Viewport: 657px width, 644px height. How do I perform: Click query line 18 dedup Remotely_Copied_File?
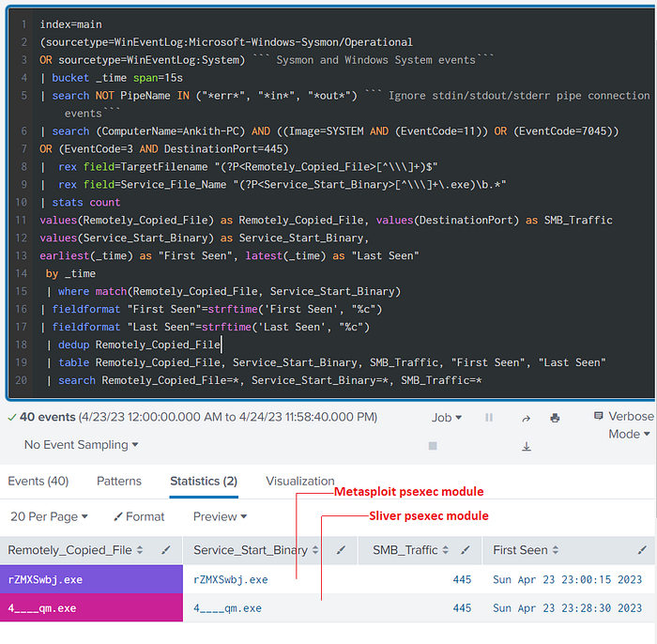tap(134, 345)
